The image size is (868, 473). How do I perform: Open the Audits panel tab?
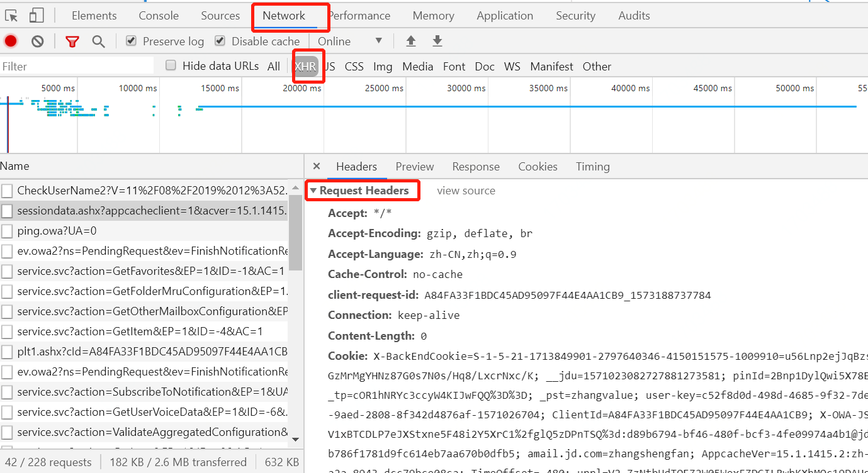click(x=634, y=16)
